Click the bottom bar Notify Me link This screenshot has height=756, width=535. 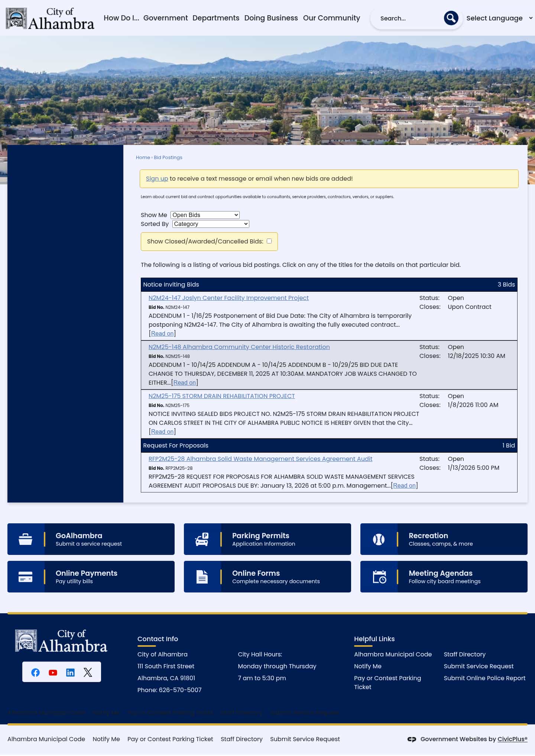[x=106, y=739]
